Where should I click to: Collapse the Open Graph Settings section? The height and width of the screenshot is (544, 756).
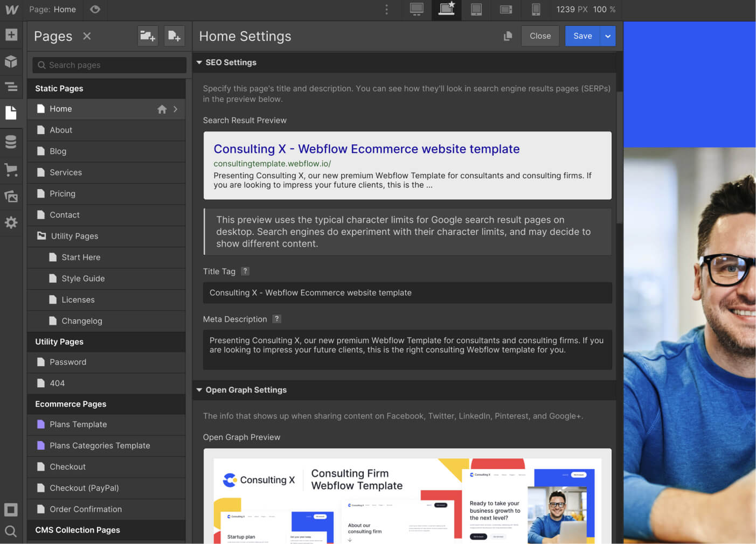[199, 389]
